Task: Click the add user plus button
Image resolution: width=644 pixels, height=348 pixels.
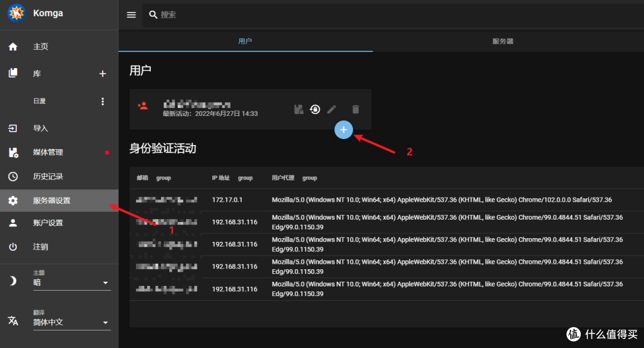Action: click(343, 130)
